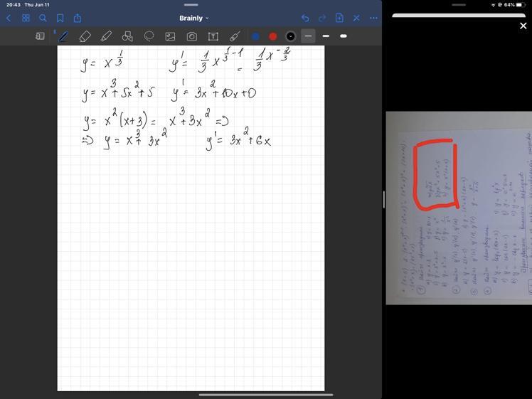This screenshot has width=532, height=399.
Task: Open the page thumbnails grid view
Action: coord(26,18)
